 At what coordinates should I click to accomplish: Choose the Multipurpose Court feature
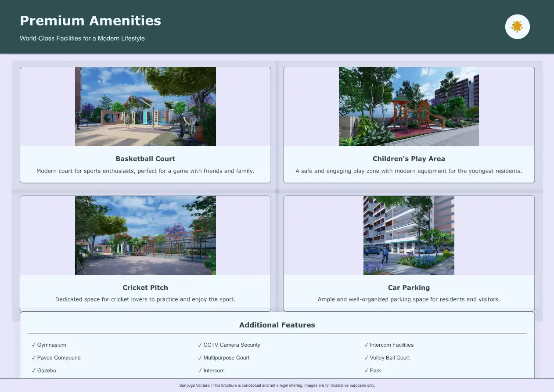pos(224,358)
